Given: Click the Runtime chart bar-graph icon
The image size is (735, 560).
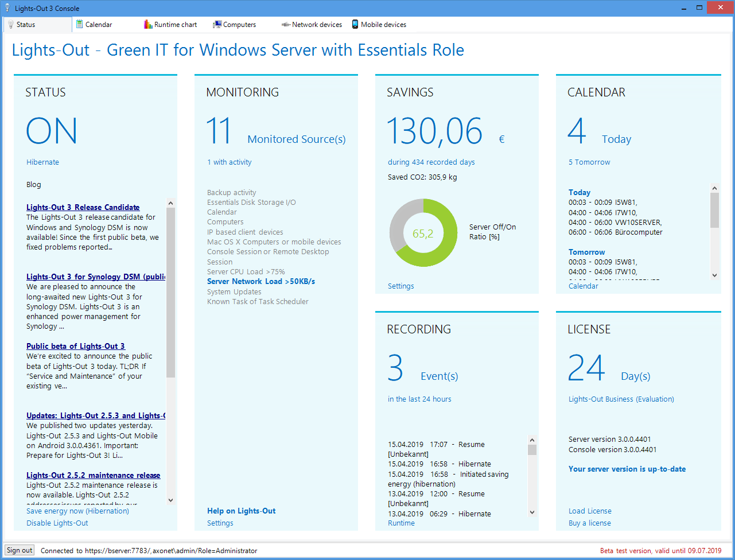Looking at the screenshot, I should 148,25.
